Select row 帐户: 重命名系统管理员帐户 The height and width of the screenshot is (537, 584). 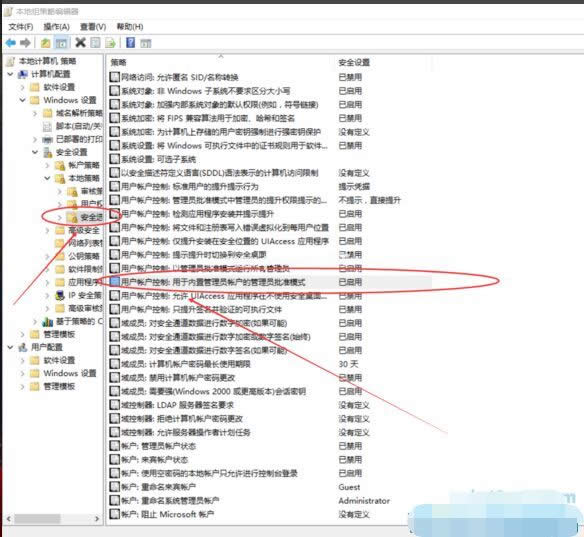pyautogui.click(x=270, y=501)
